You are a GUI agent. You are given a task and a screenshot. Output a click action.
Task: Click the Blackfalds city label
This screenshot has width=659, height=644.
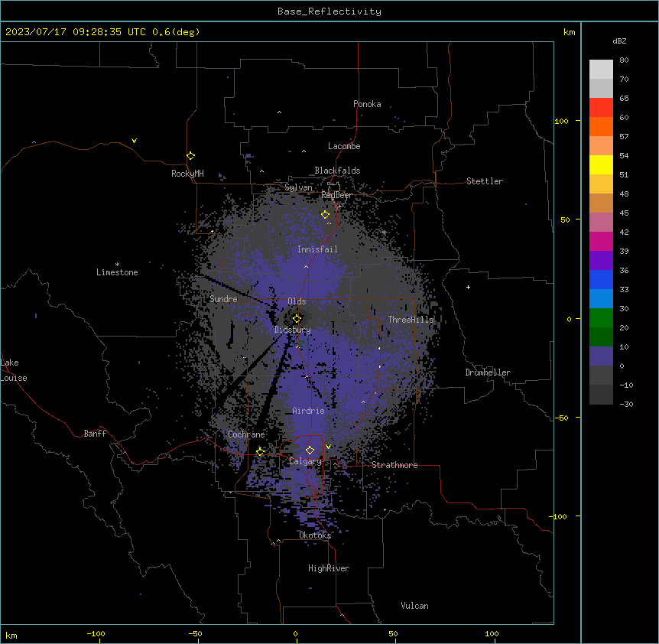(337, 171)
